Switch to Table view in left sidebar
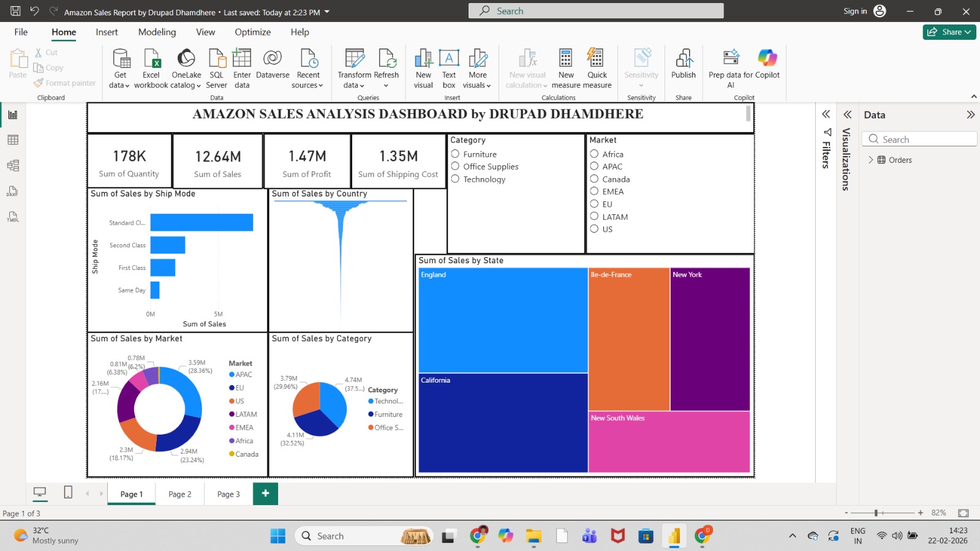 click(12, 140)
